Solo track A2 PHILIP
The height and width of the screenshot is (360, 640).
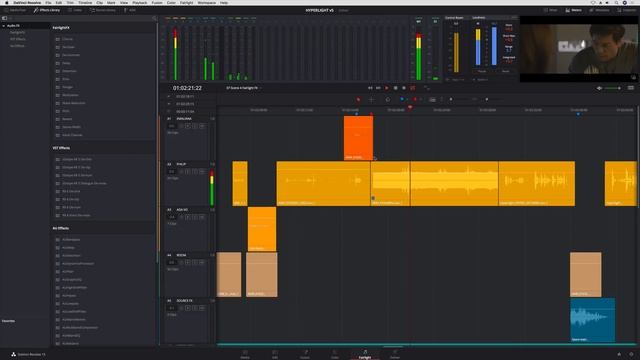click(195, 171)
